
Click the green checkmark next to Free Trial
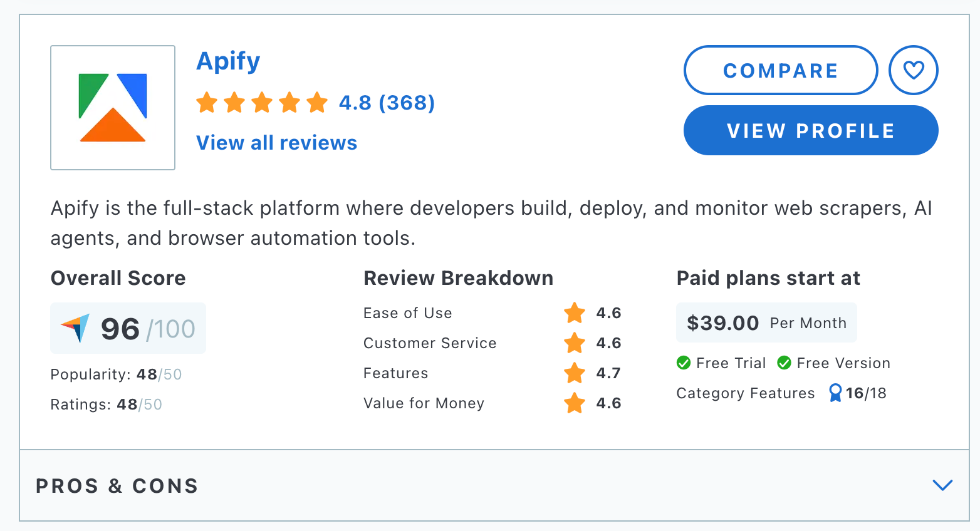684,363
